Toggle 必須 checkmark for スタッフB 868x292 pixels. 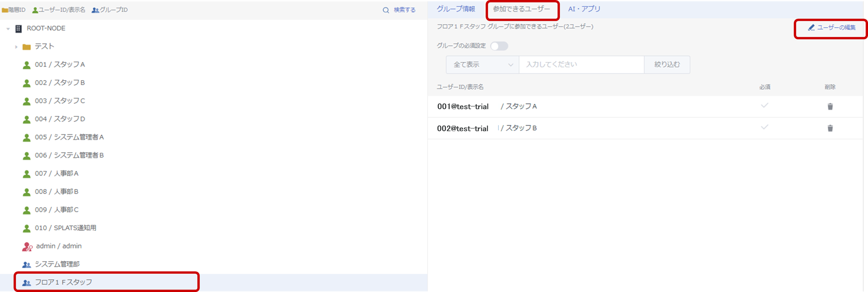click(764, 127)
